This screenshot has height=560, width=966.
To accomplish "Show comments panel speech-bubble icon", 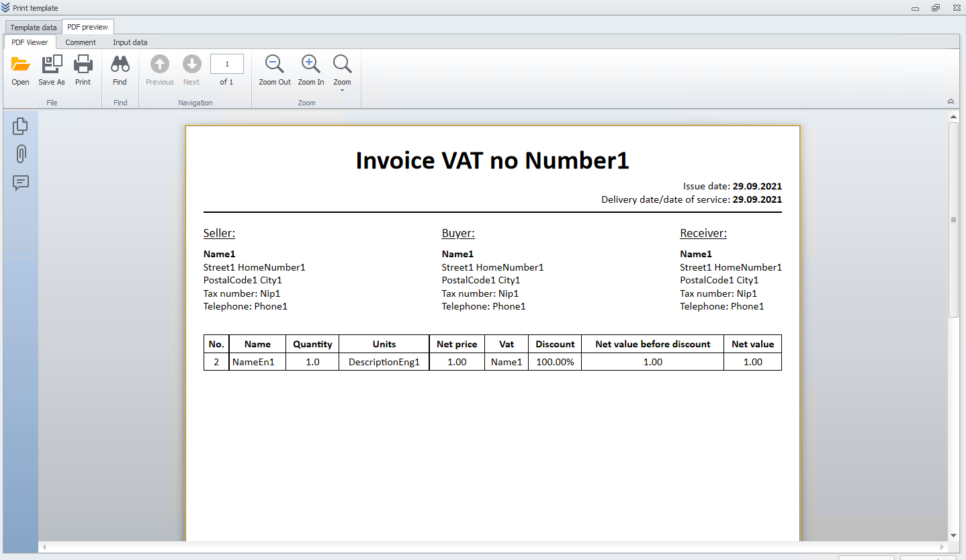I will click(21, 183).
